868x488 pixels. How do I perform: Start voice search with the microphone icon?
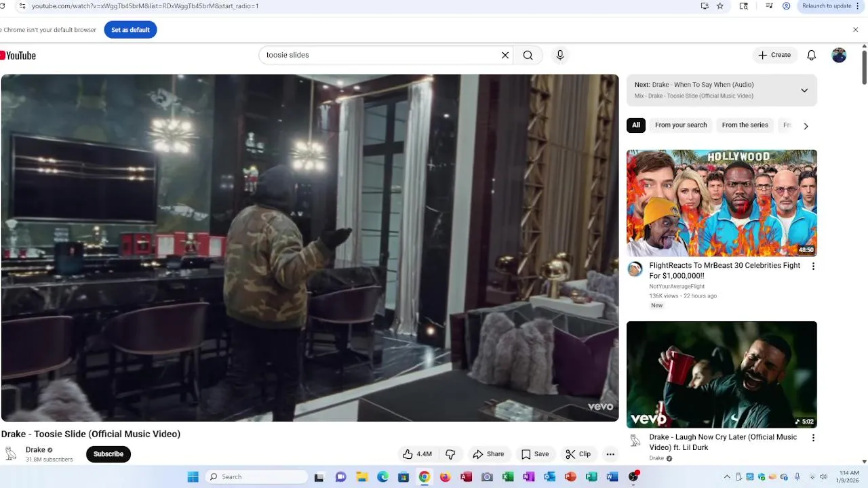[560, 55]
